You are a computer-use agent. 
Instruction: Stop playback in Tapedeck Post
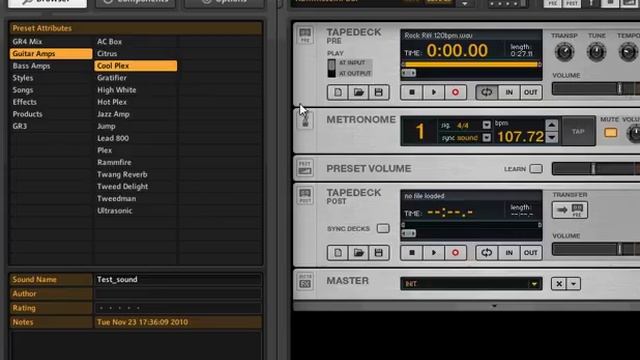(412, 253)
